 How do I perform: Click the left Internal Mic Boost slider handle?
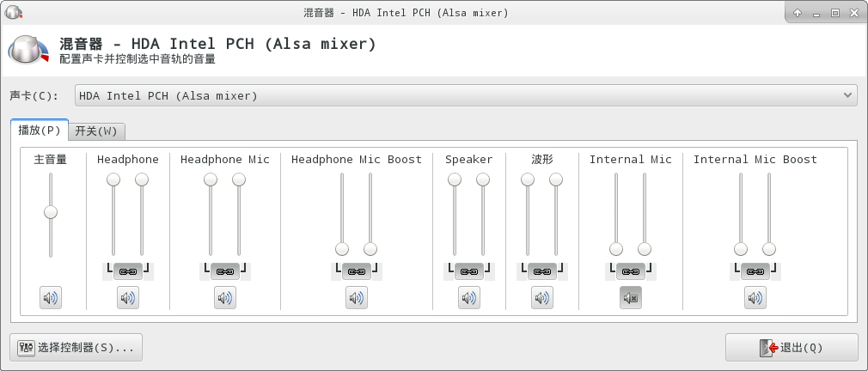tap(741, 249)
